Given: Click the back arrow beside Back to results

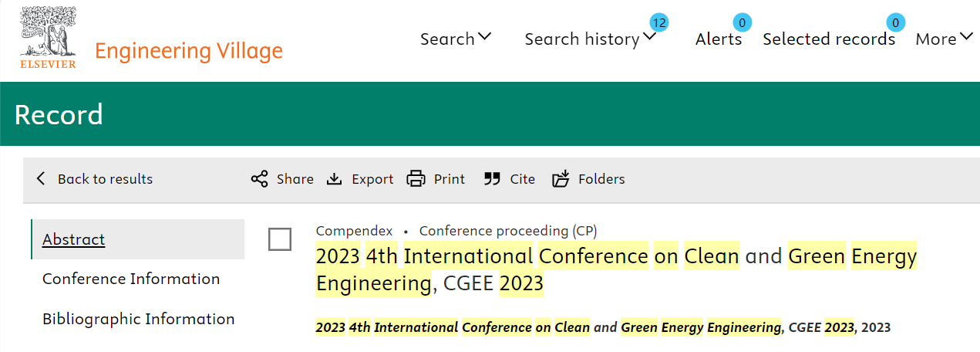Looking at the screenshot, I should (41, 179).
